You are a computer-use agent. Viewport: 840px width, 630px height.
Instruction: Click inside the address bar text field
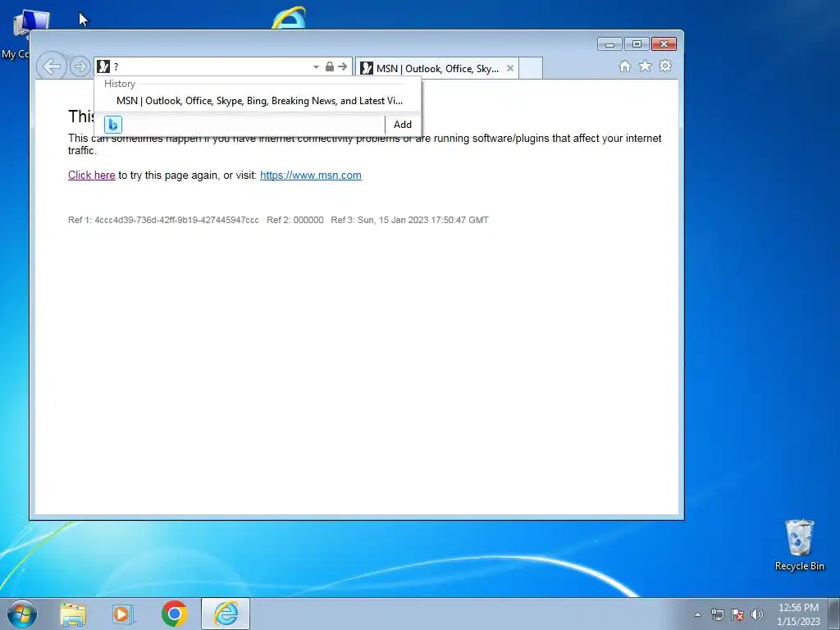[x=211, y=66]
